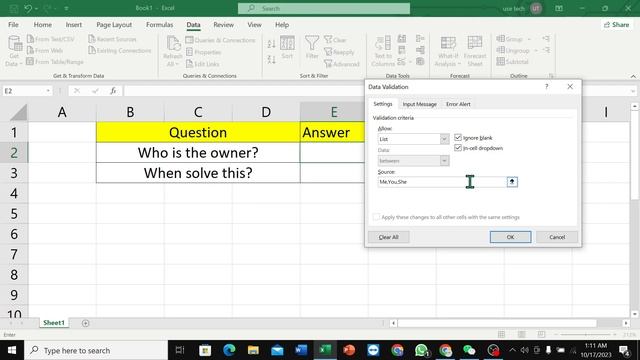
Task: Select the Sheet1 tab
Action: (54, 323)
